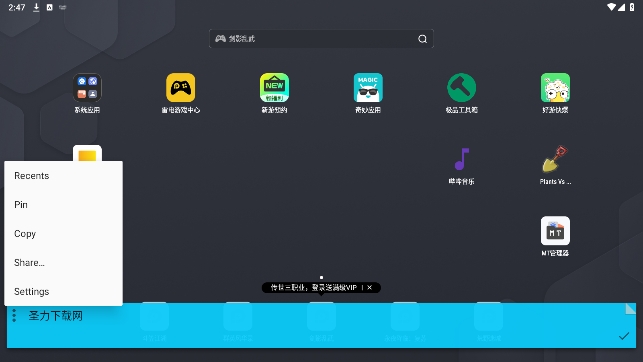Confirm with the checkmark on blue bar
This screenshot has height=362, width=643.
[x=624, y=336]
